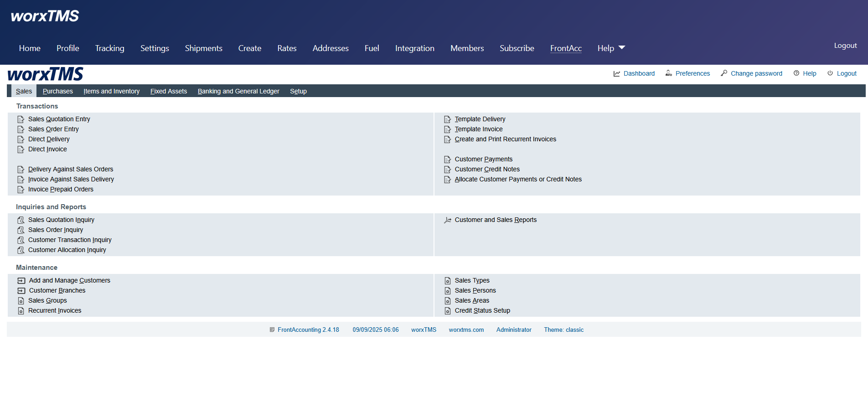Open Direct Invoice transaction
Viewport: 868px width, 407px height.
pos(47,149)
